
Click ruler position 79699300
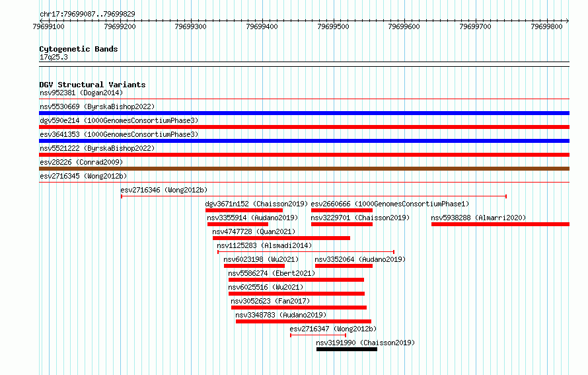tap(191, 26)
